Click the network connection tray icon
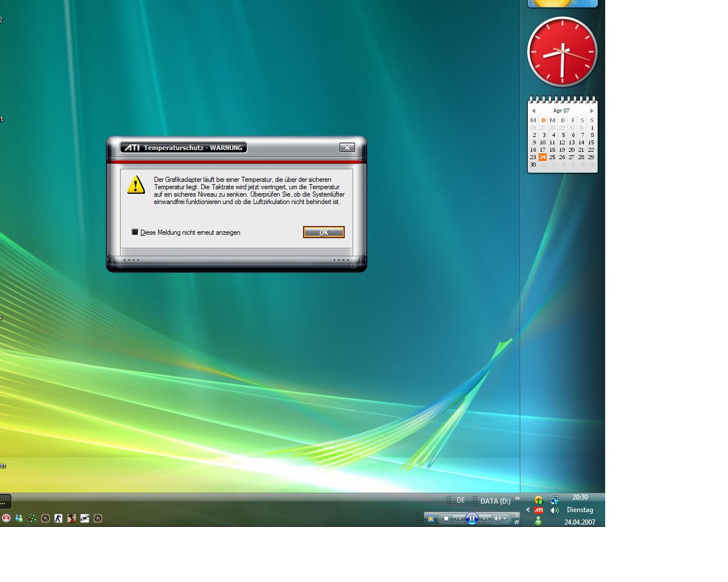This screenshot has width=728, height=582. 555,500
